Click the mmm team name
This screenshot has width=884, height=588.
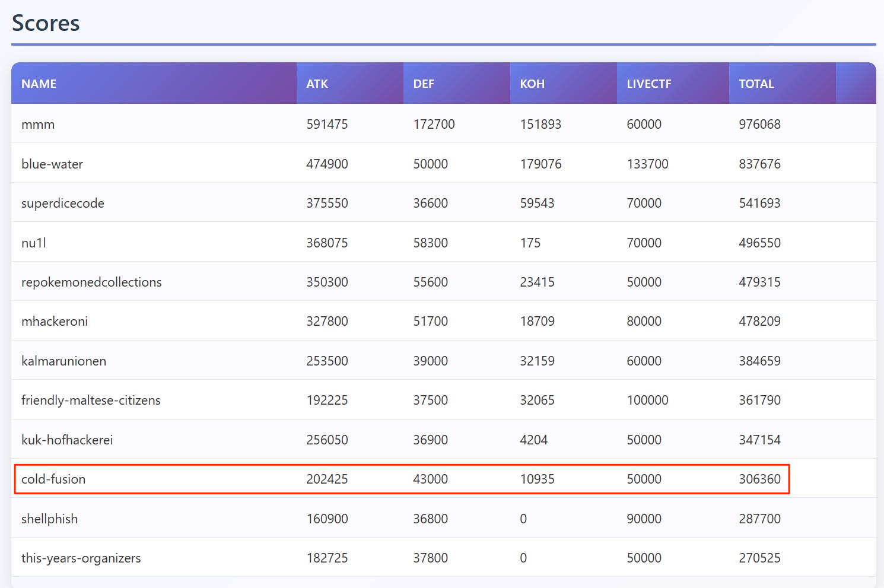(38, 125)
